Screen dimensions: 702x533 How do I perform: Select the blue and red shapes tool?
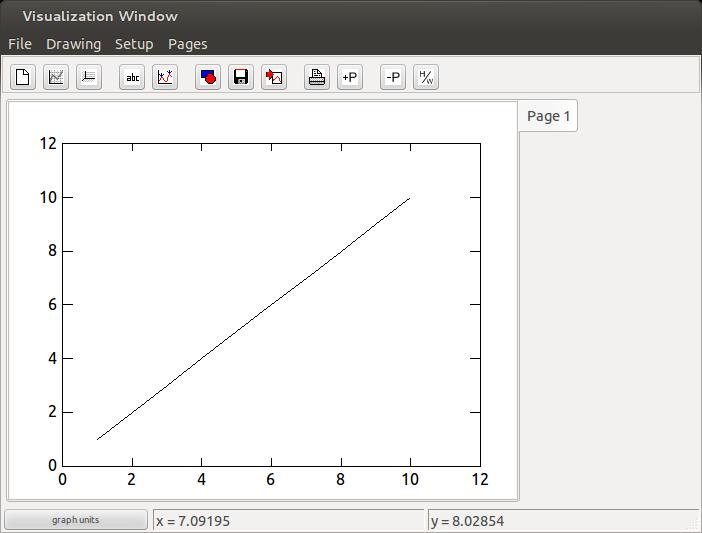(208, 77)
